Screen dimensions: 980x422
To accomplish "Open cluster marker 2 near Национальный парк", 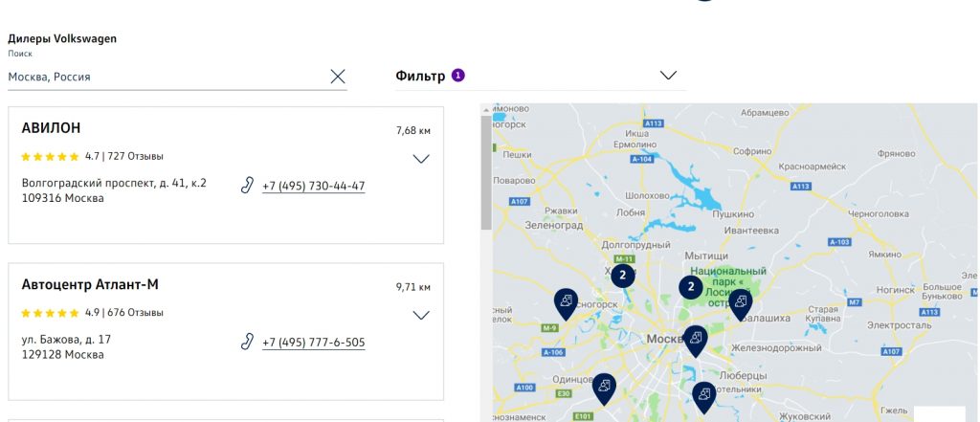I will click(691, 287).
